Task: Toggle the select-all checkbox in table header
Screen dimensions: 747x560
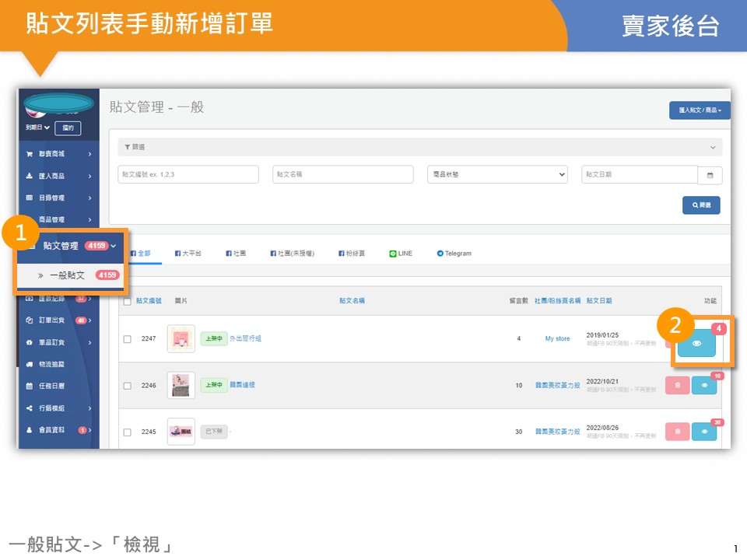Action: (128, 300)
